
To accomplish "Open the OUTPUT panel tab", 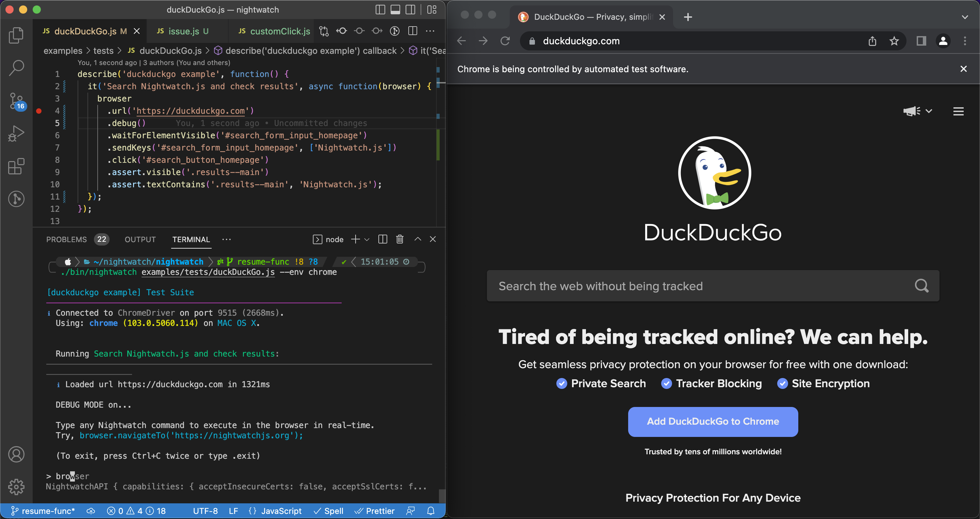I will point(141,239).
